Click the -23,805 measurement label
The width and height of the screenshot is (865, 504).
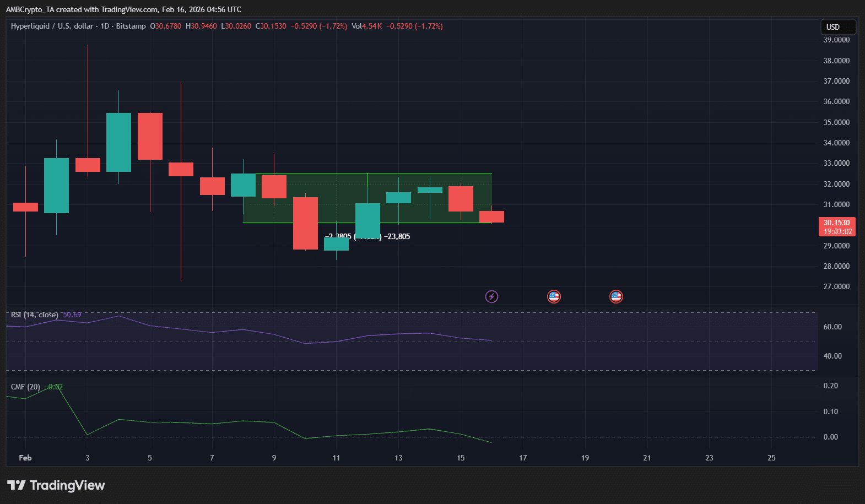tap(397, 237)
